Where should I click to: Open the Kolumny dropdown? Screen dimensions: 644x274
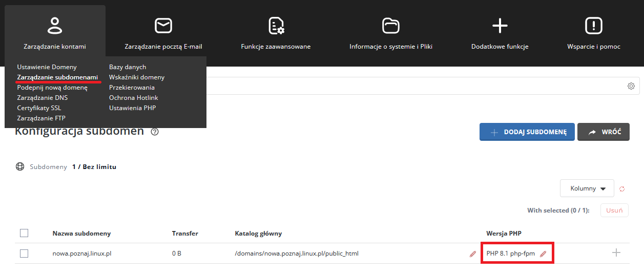[587, 188]
